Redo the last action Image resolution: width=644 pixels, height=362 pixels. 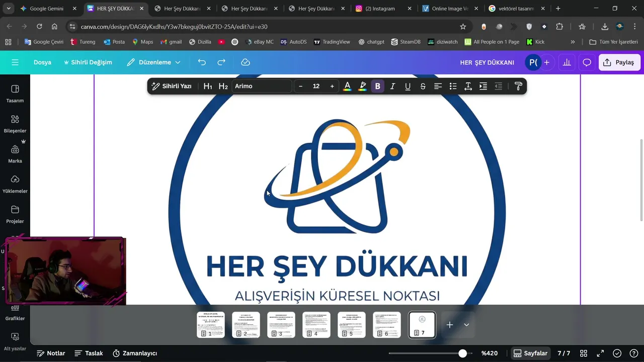tap(221, 62)
